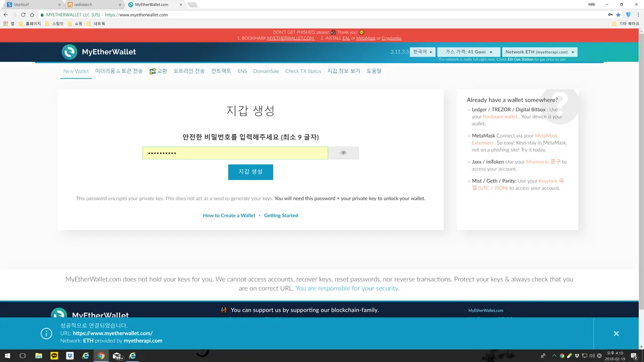Open the 앱 apps bookmark shortcut
This screenshot has height=362, width=644.
click(x=9, y=24)
